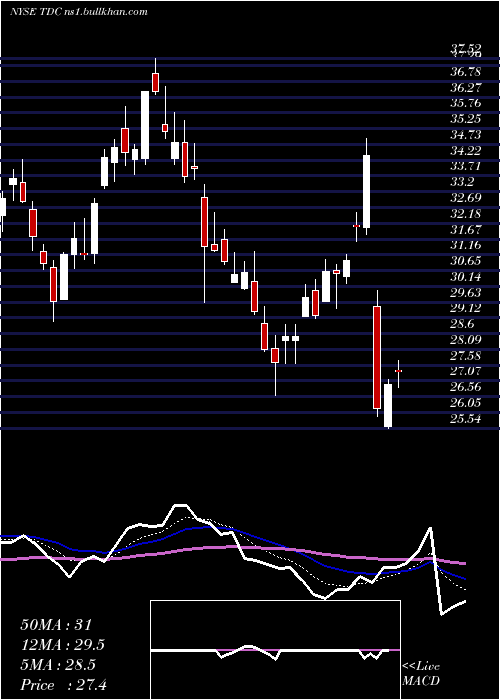Click the long red candle falling to 26.05
The image size is (500, 700).
[x=377, y=357]
